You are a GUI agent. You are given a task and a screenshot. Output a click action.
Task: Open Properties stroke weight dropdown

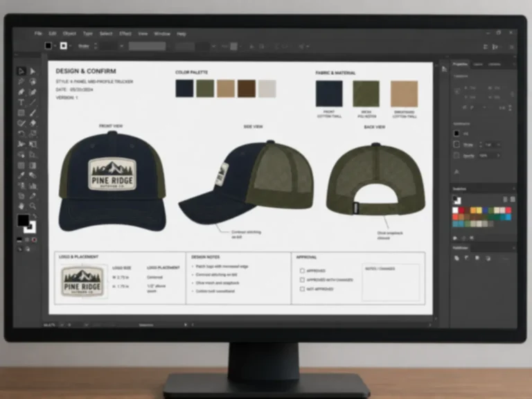pyautogui.click(x=499, y=145)
